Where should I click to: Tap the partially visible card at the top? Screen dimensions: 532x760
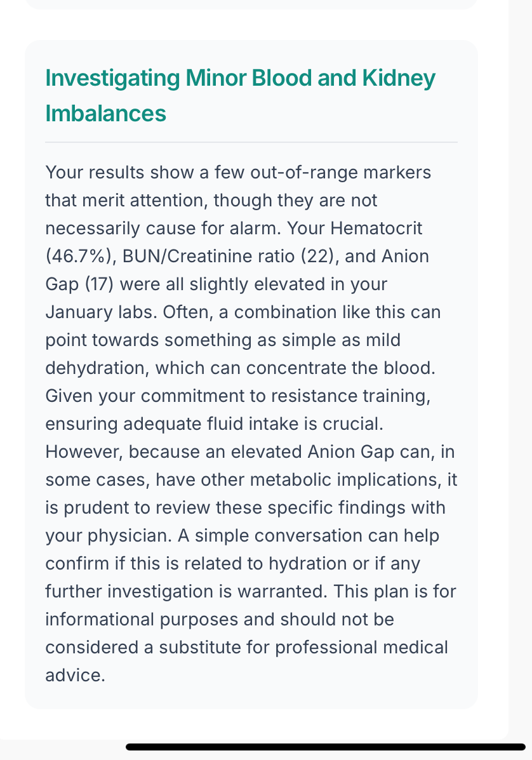click(251, 4)
